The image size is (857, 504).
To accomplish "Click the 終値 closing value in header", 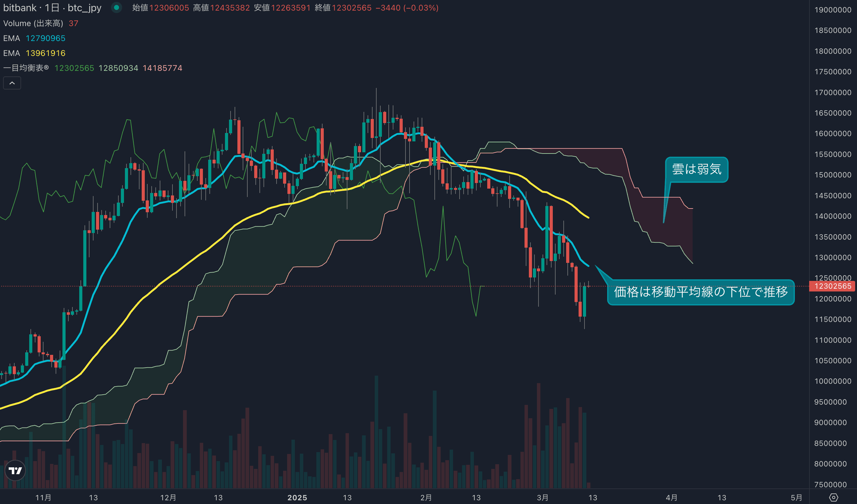I will click(351, 7).
